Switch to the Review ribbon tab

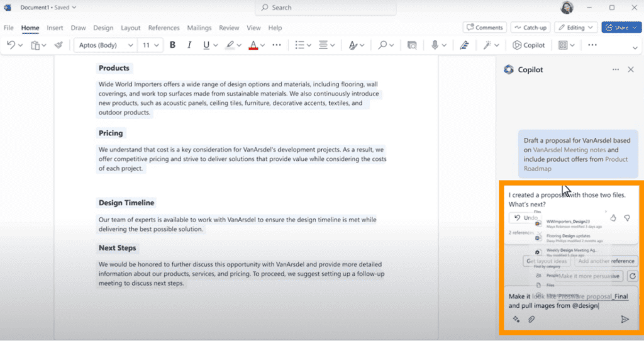(229, 28)
